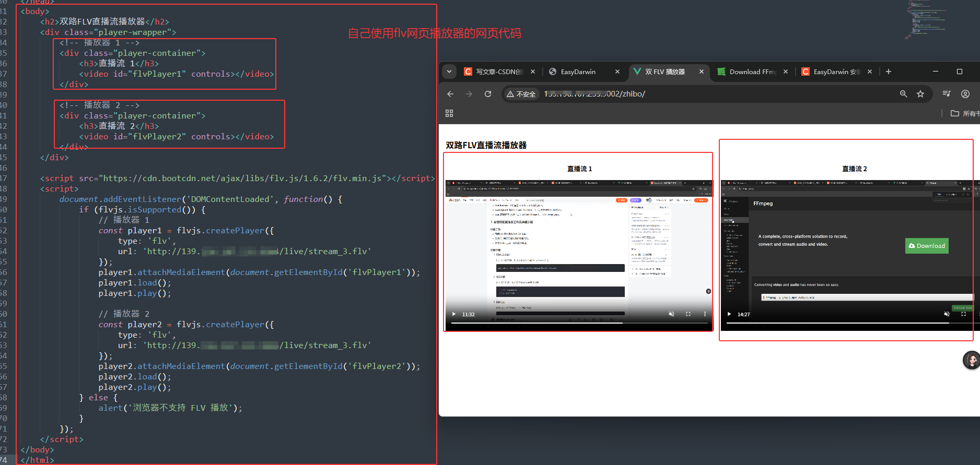980x465 pixels.
Task: Click the 直播流 2 heading
Action: (854, 169)
